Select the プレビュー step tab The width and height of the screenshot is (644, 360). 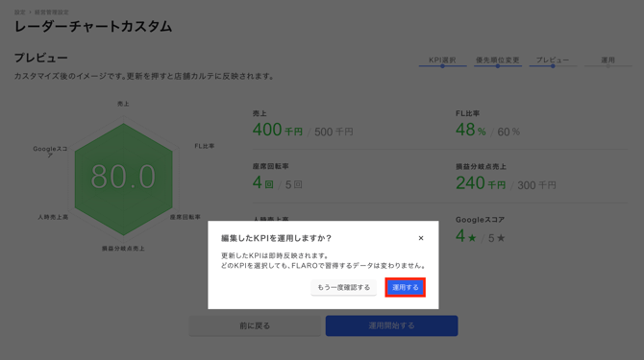click(553, 60)
